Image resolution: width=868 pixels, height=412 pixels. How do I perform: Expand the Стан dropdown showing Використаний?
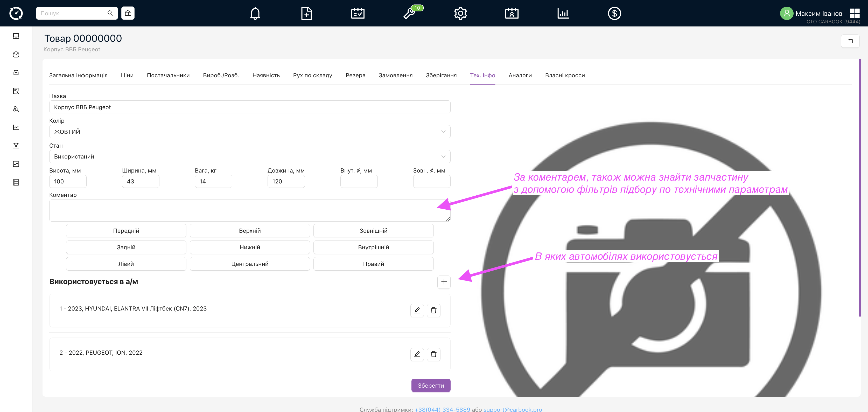(250, 156)
